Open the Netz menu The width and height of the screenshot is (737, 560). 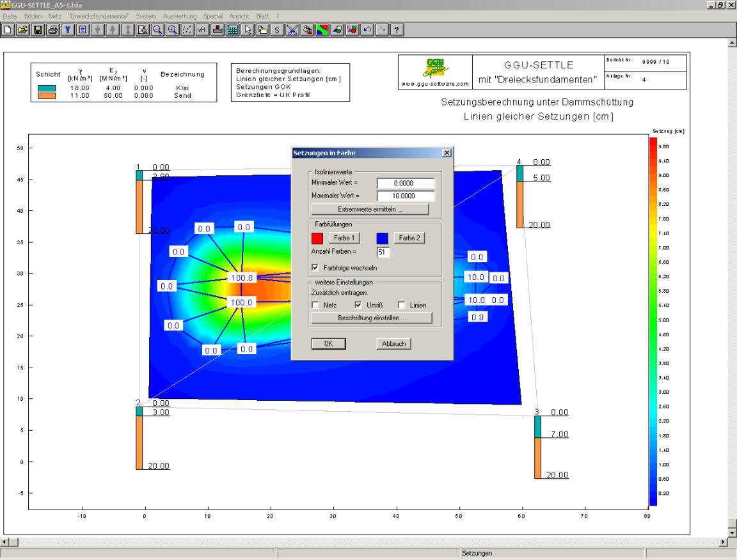tap(54, 16)
